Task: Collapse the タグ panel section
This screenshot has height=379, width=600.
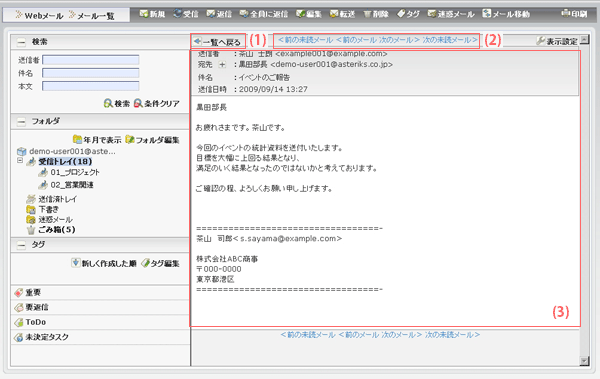Action: 21,245
